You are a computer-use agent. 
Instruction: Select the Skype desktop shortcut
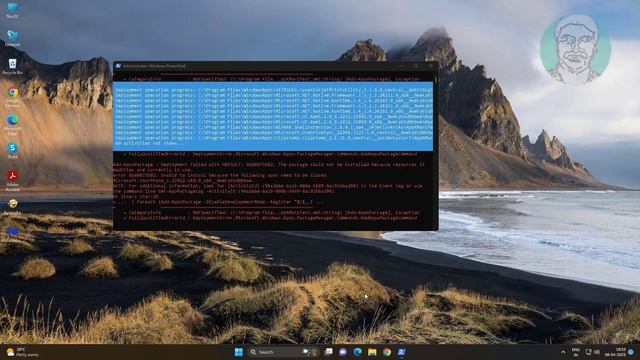click(12, 150)
